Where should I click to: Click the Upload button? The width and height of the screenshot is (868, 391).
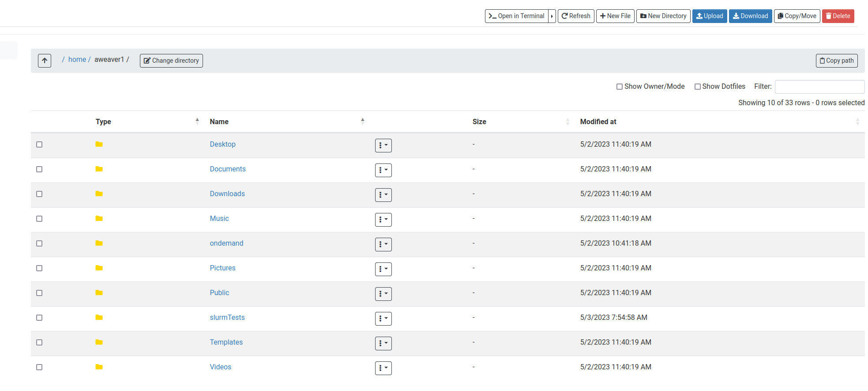pyautogui.click(x=710, y=16)
